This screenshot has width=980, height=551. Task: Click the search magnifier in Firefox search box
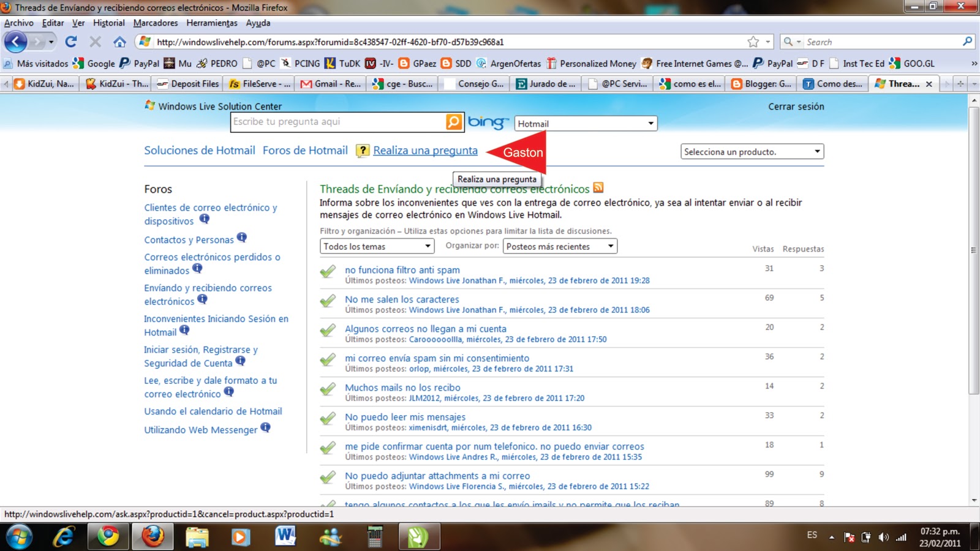coord(967,42)
